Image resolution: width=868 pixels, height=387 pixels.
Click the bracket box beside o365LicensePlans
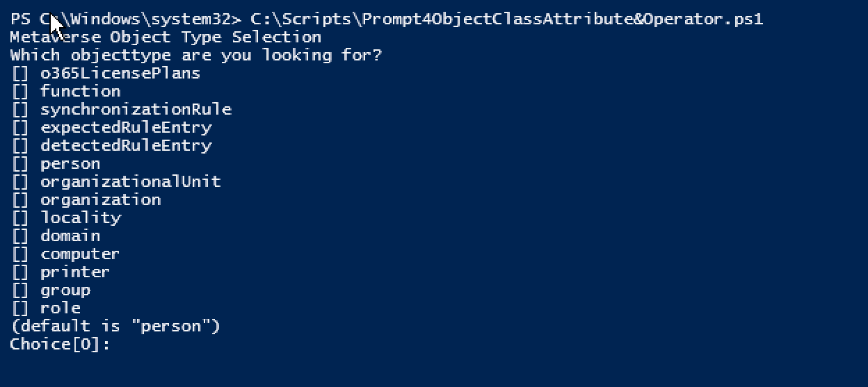pos(19,73)
